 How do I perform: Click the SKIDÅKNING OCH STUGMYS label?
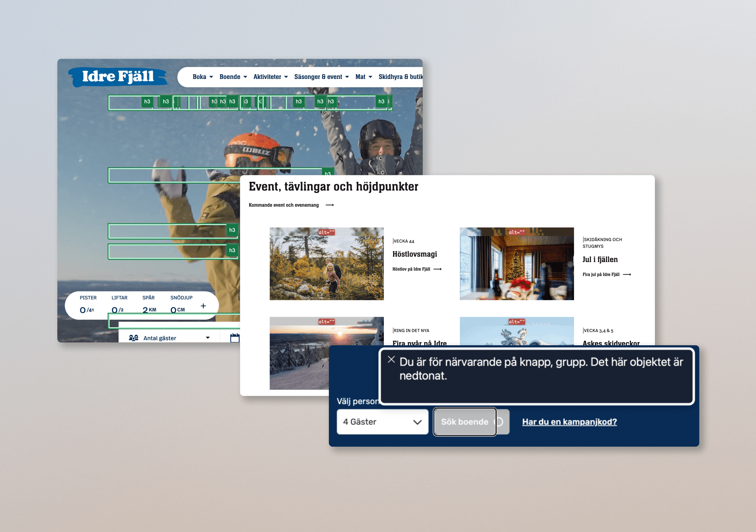coord(602,243)
